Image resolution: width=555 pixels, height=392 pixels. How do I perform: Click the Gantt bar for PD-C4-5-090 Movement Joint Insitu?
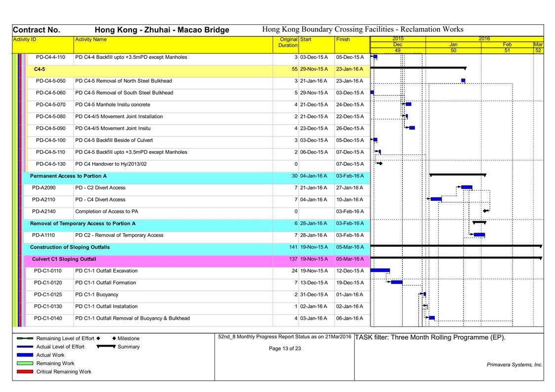(x=412, y=128)
